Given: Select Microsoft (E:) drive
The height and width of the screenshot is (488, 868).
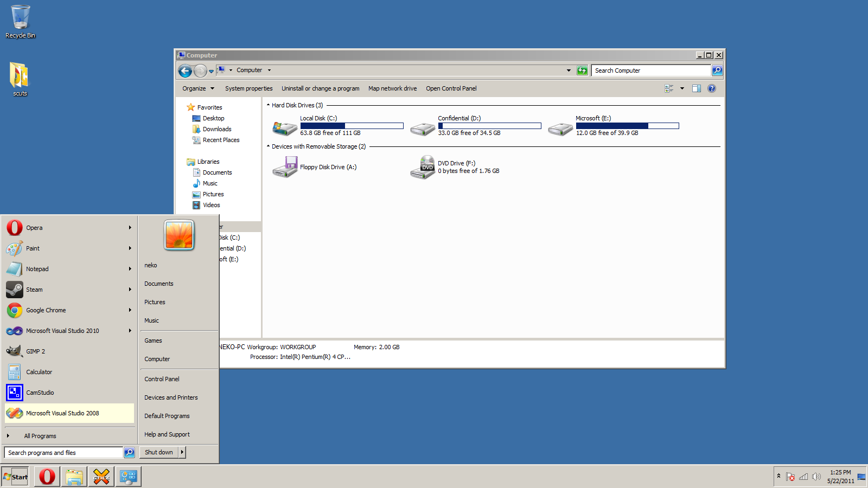Looking at the screenshot, I should pyautogui.click(x=613, y=126).
